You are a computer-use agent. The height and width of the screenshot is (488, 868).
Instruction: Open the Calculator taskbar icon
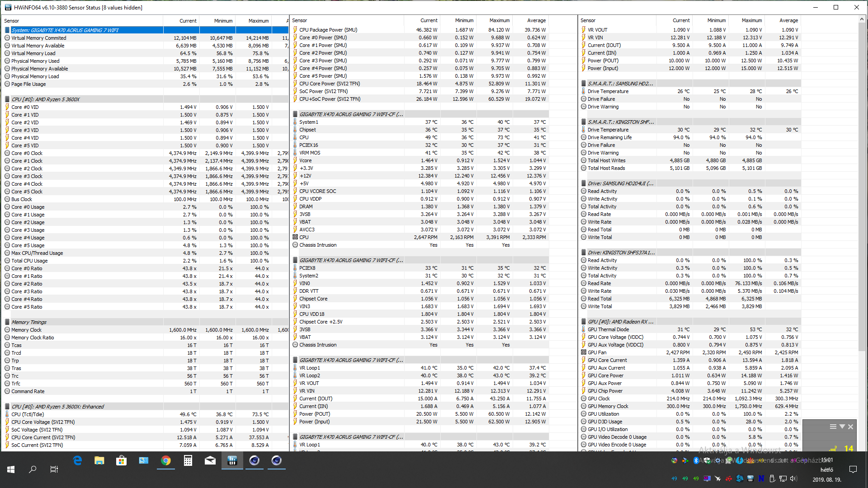(x=188, y=460)
